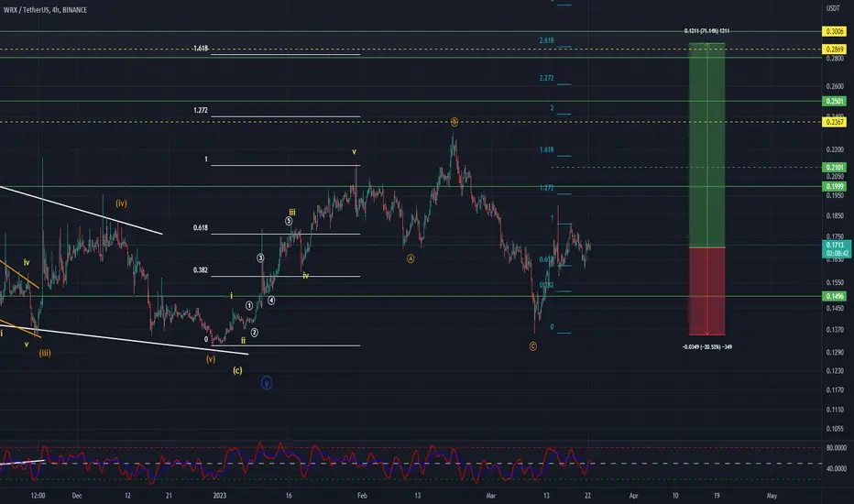
Task: Click the blue 1.618 extension label
Action: pos(546,150)
